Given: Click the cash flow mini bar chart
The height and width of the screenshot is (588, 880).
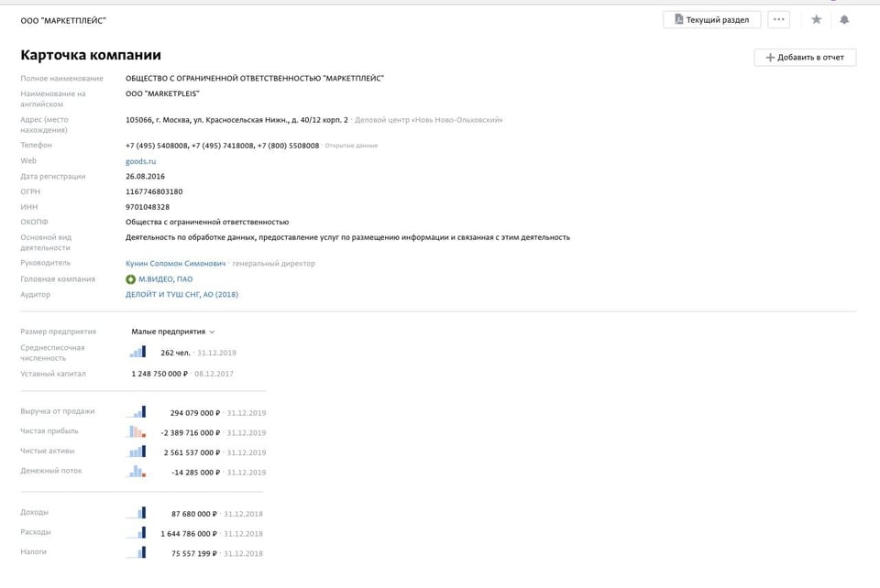Looking at the screenshot, I should click(137, 472).
